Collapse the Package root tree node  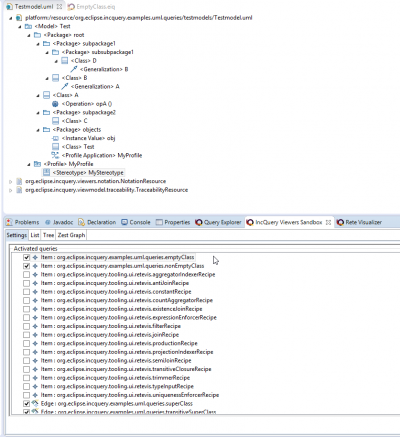pyautogui.click(x=29, y=35)
